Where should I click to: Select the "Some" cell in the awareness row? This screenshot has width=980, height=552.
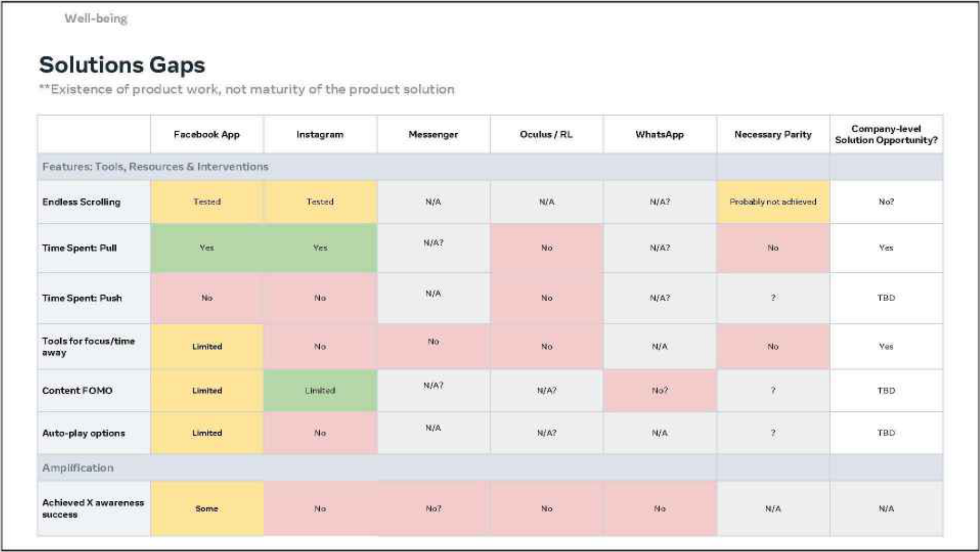pos(207,509)
